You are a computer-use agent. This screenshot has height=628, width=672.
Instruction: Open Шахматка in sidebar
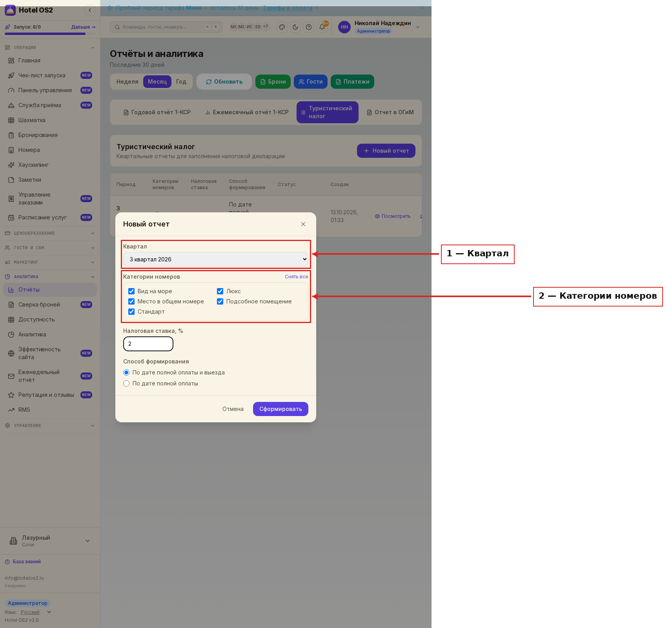50,120
